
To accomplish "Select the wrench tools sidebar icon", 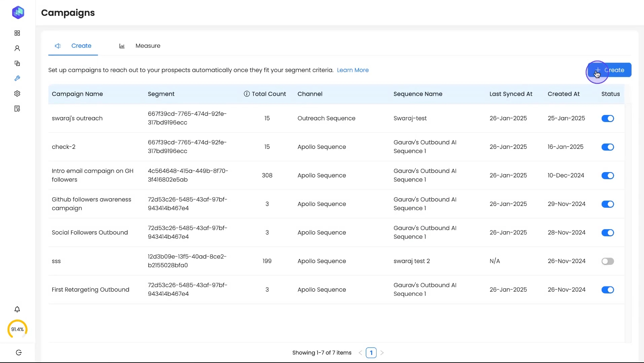I will click(17, 78).
